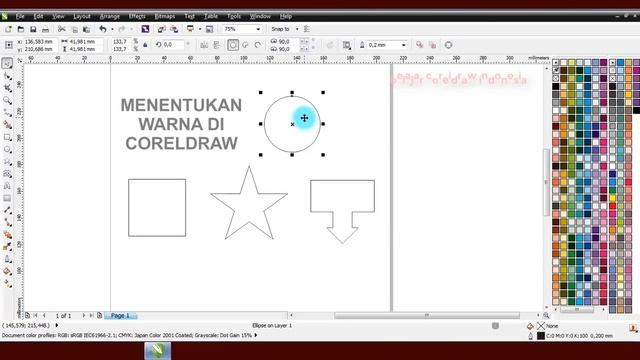Click the Export icon in the toolbar
The height and width of the screenshot is (360, 640).
click(174, 29)
